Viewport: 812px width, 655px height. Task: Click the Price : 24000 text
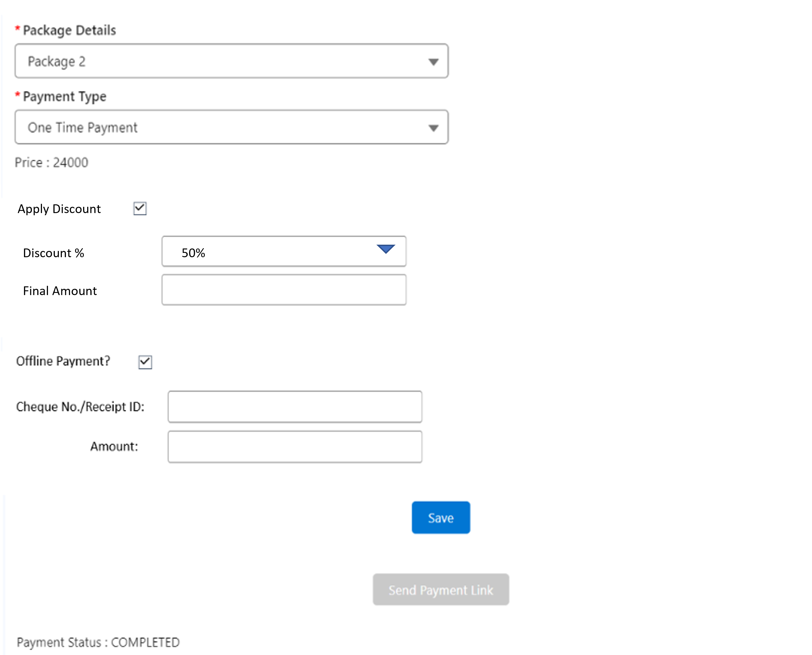(x=51, y=163)
